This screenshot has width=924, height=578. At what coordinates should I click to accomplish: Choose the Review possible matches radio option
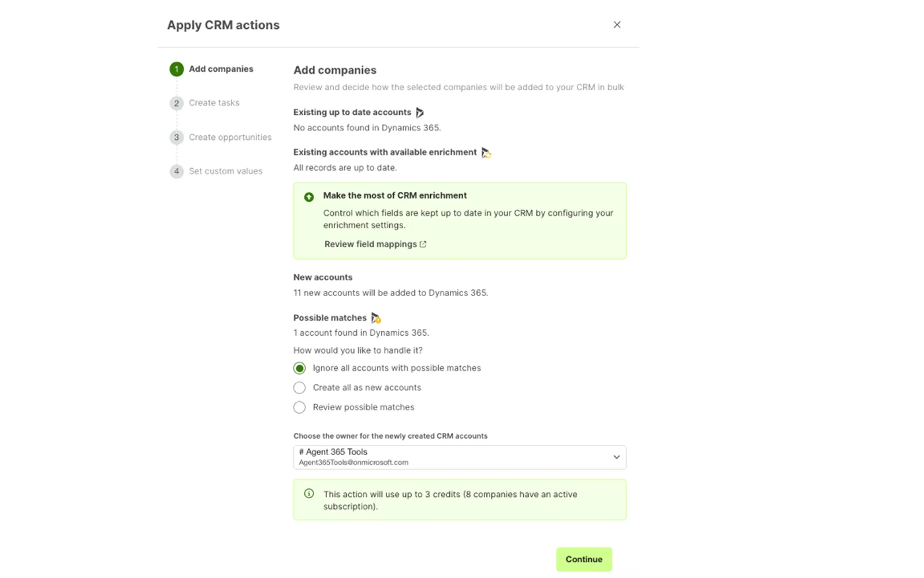point(299,407)
